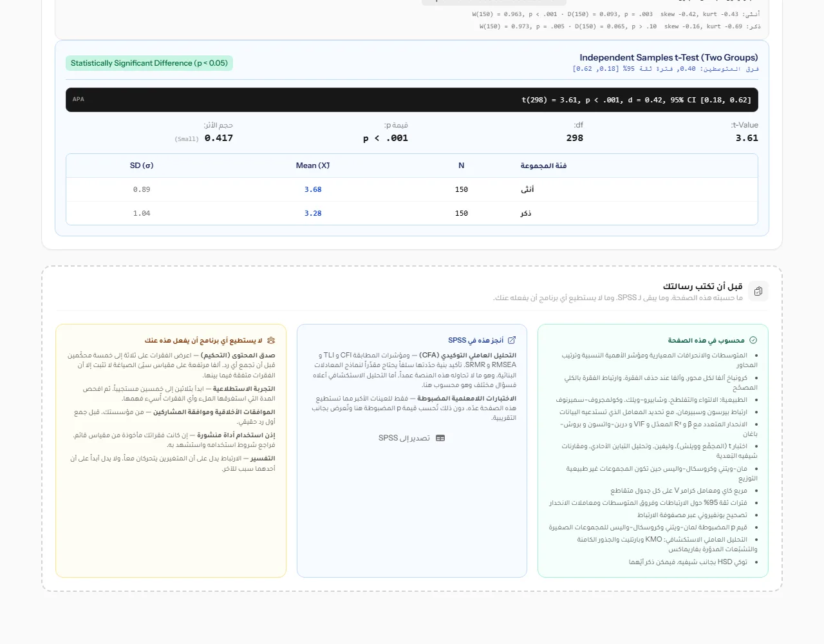The width and height of the screenshot is (824, 644).
Task: Click the mean value 3.68 for أنثى
Action: click(313, 189)
